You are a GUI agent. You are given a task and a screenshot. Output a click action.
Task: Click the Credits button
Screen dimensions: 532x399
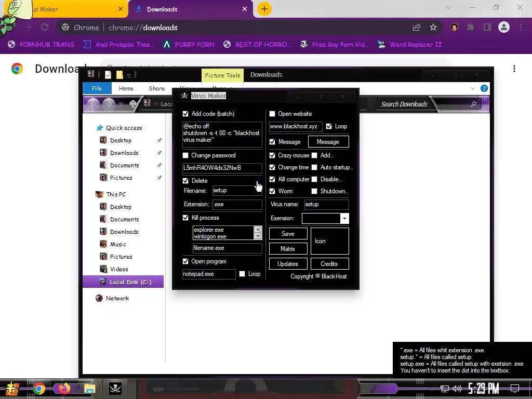[x=330, y=263]
